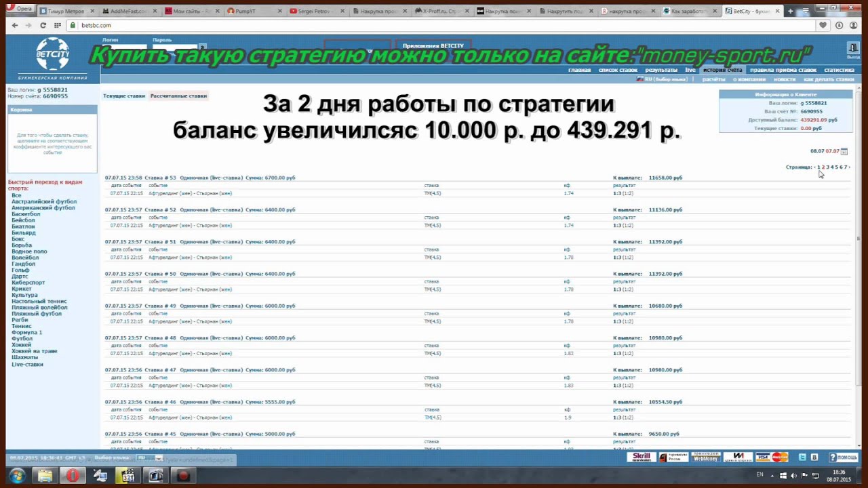Open Теннис in sports list

click(x=22, y=326)
